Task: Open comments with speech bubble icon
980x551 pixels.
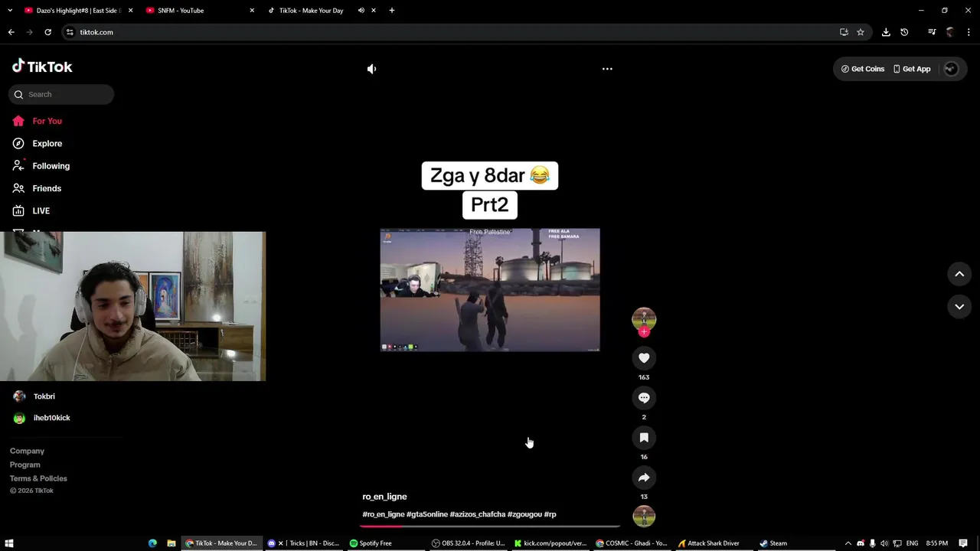Action: coord(644,398)
